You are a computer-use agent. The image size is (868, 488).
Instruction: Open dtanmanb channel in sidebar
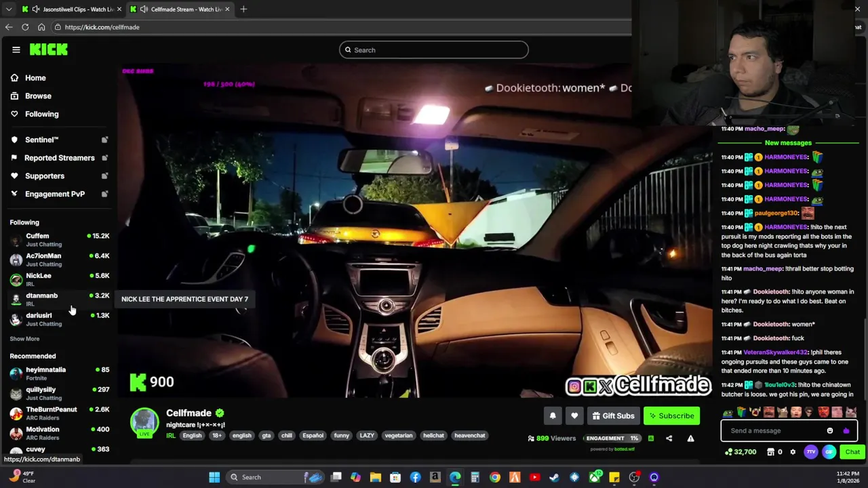click(x=60, y=299)
